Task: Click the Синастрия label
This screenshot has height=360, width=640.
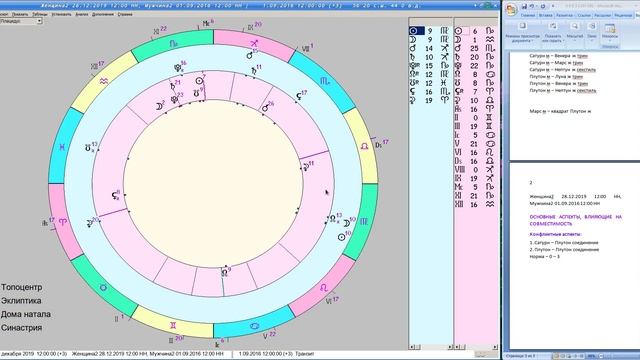Action: click(22, 328)
